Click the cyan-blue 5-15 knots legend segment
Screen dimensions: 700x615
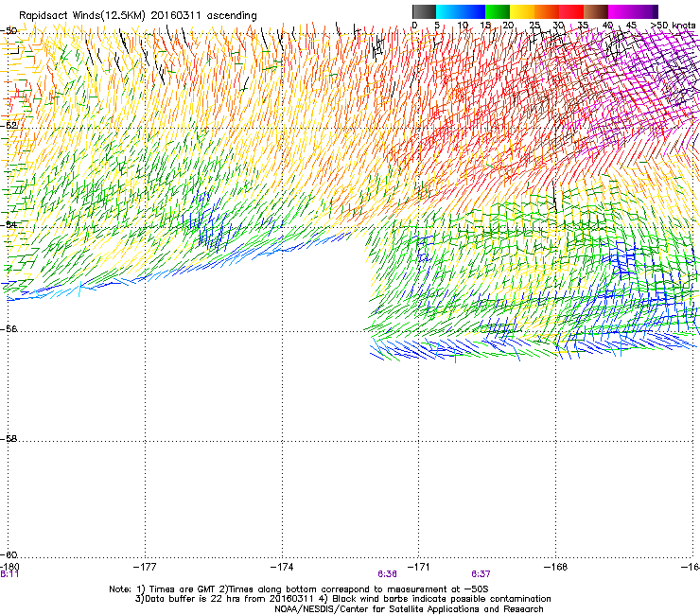coord(461,11)
